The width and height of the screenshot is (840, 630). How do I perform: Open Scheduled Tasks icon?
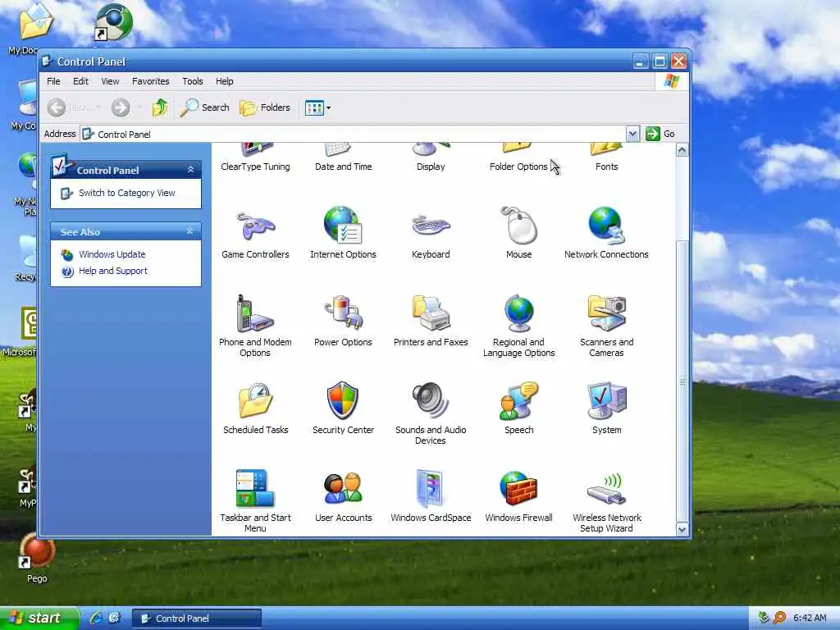click(x=256, y=400)
